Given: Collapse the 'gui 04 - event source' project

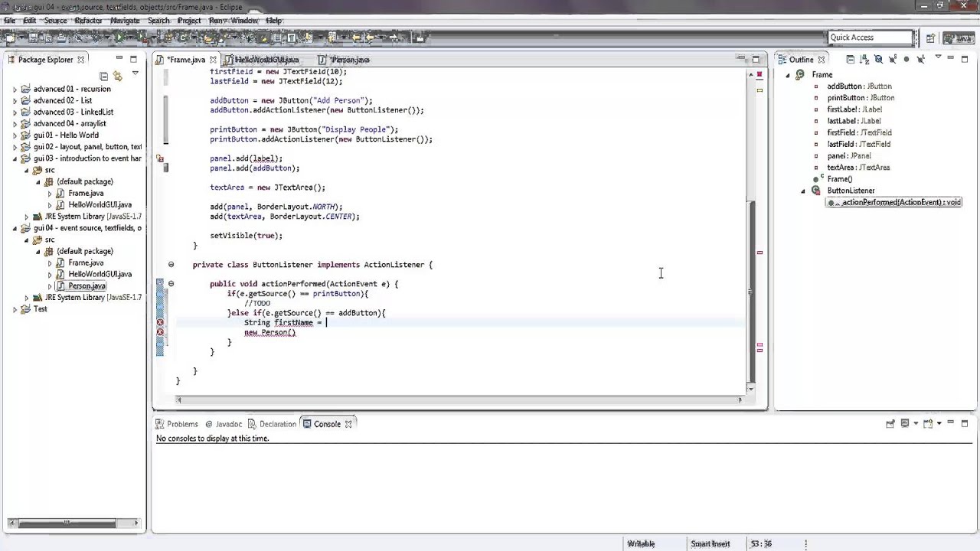Looking at the screenshot, I should 15,228.
